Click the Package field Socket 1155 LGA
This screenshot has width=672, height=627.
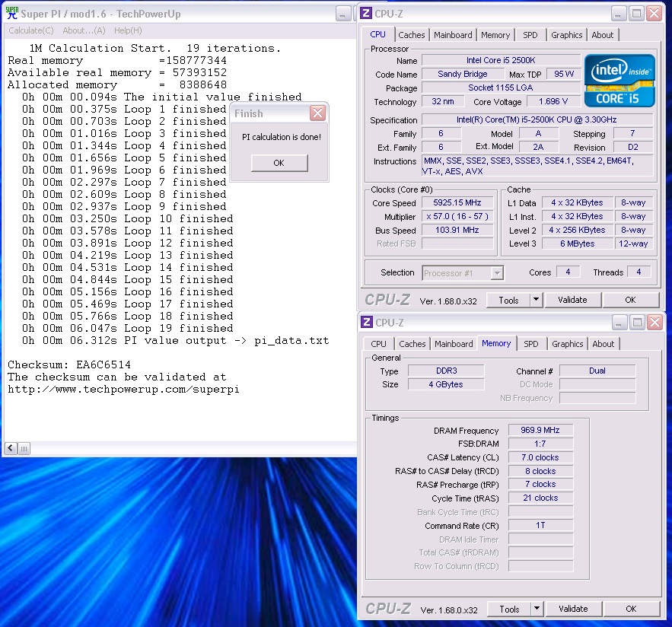pyautogui.click(x=501, y=88)
